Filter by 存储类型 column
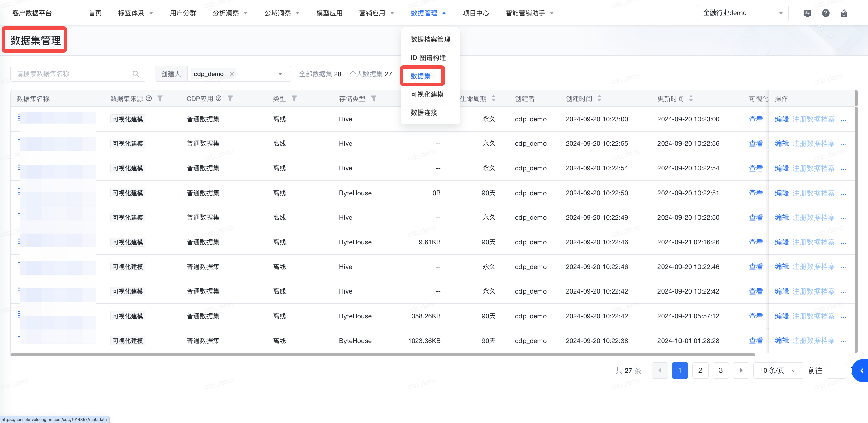The height and width of the screenshot is (423, 868). pos(374,98)
